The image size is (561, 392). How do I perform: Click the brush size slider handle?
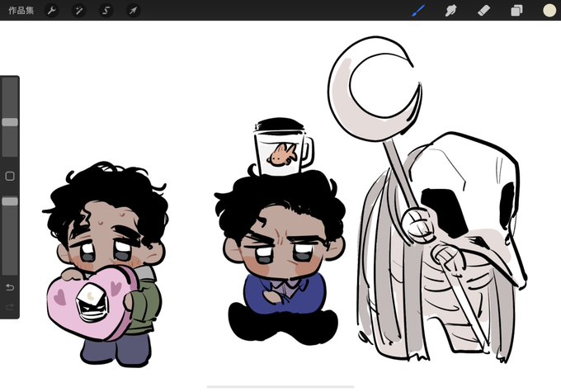pyautogui.click(x=10, y=122)
